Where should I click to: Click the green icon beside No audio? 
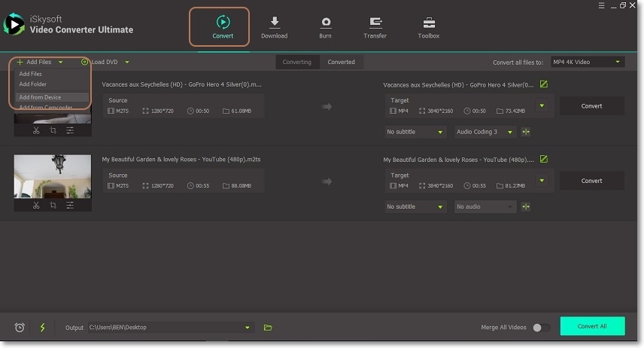tap(526, 207)
